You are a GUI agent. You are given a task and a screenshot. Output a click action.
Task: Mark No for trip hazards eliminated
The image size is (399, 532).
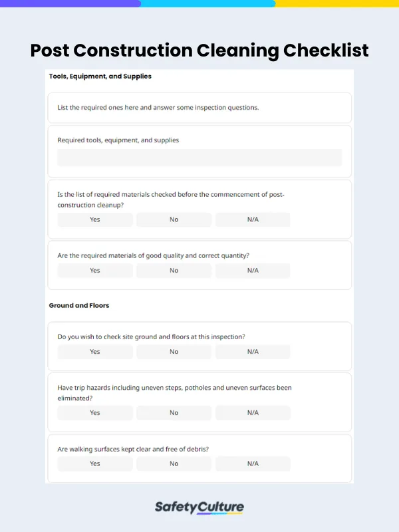[174, 413]
